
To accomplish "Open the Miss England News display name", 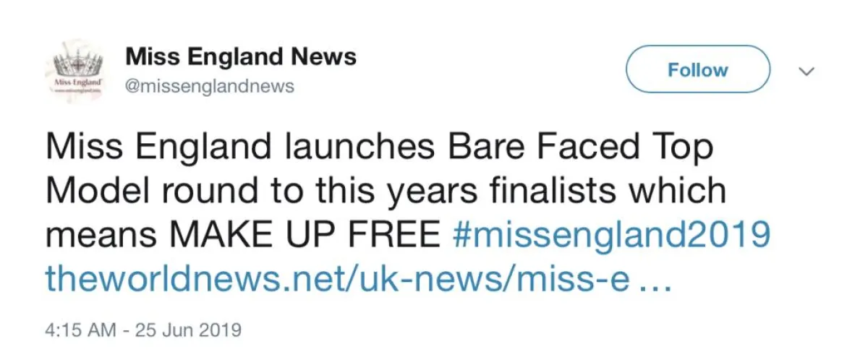I will click(241, 56).
